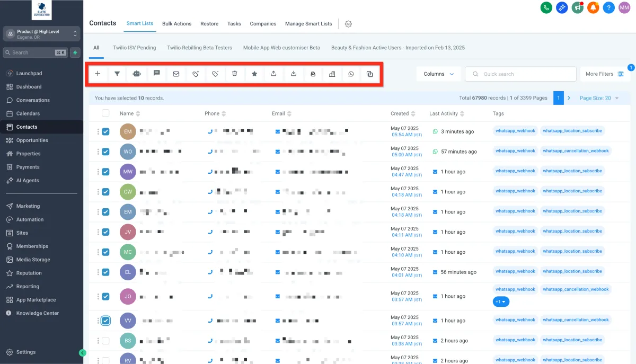Focus the sidebar Search box

(x=36, y=52)
